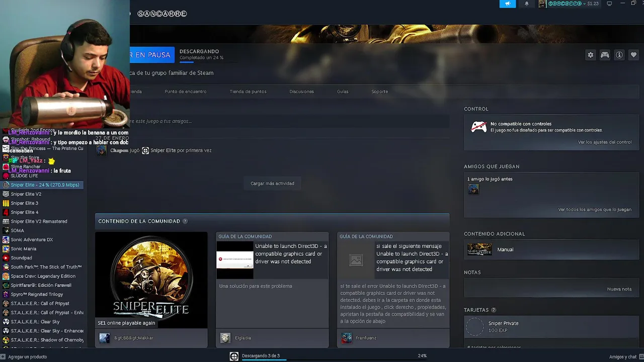644x362 pixels.
Task: Click the Sonic Adventure DX icon in library
Action: tap(6, 240)
